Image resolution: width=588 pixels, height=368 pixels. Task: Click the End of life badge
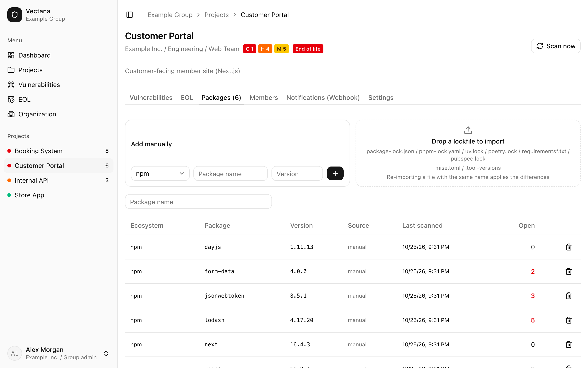point(308,49)
